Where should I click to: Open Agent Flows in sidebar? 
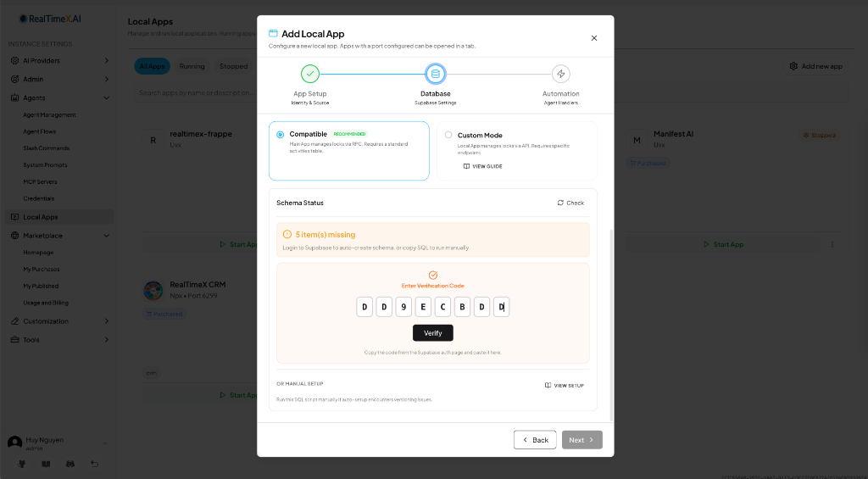(x=39, y=131)
